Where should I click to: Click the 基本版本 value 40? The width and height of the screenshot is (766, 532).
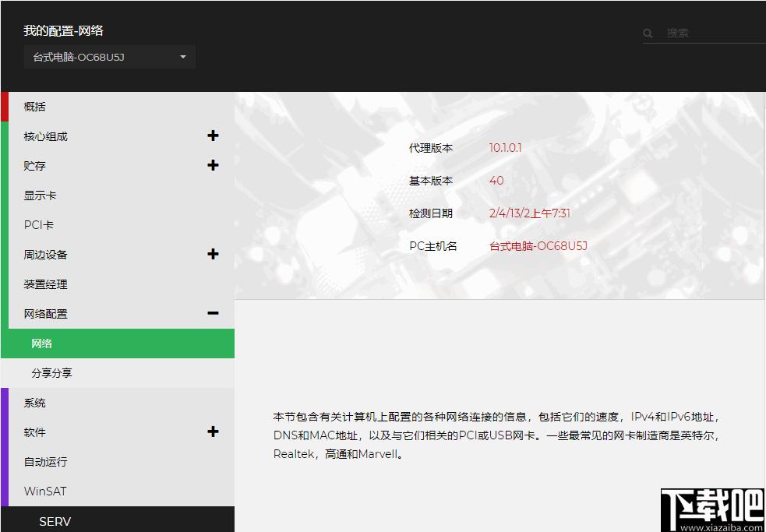click(496, 180)
